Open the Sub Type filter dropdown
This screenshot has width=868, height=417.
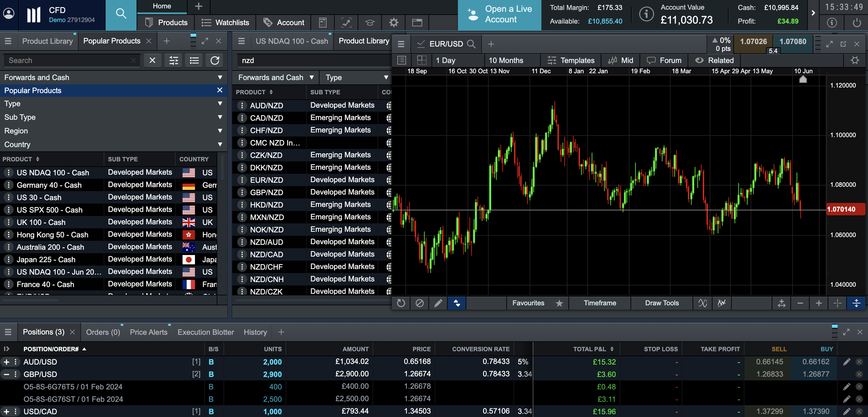click(220, 117)
